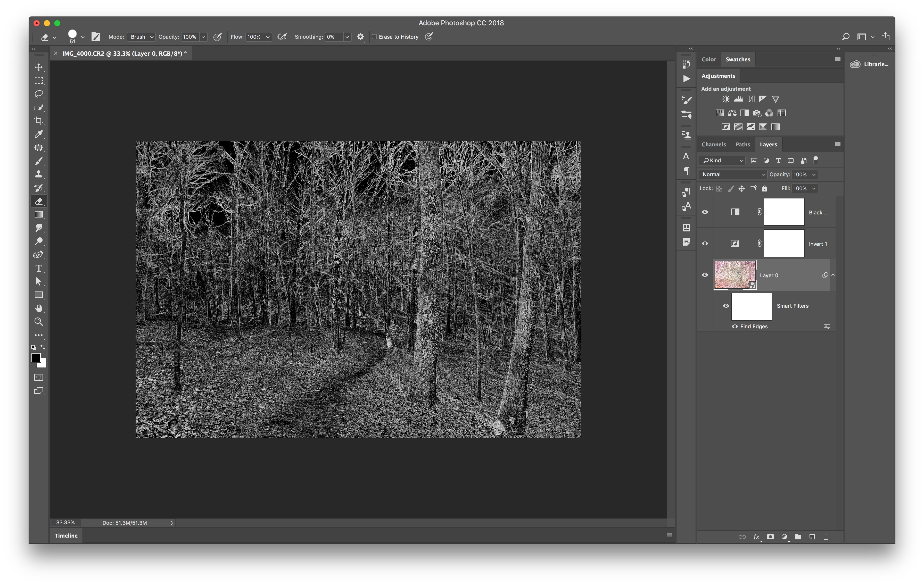Click the foreground color swatch
The image size is (924, 585).
36,357
